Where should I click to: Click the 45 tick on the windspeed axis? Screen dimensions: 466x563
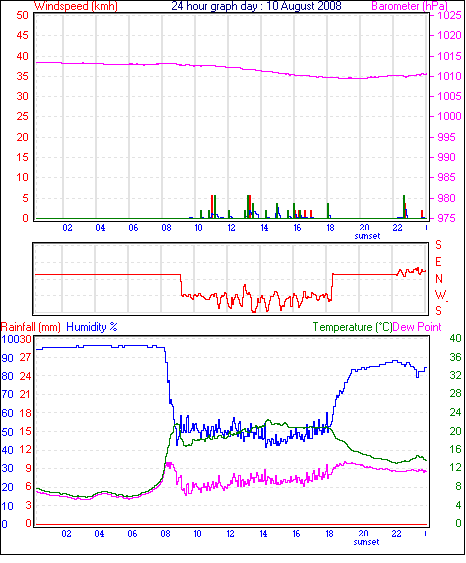click(x=22, y=36)
